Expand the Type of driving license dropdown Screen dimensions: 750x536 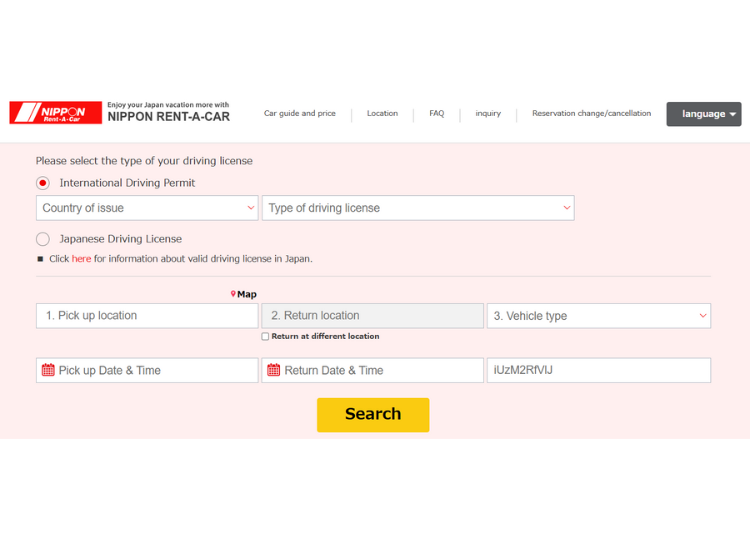tap(418, 208)
